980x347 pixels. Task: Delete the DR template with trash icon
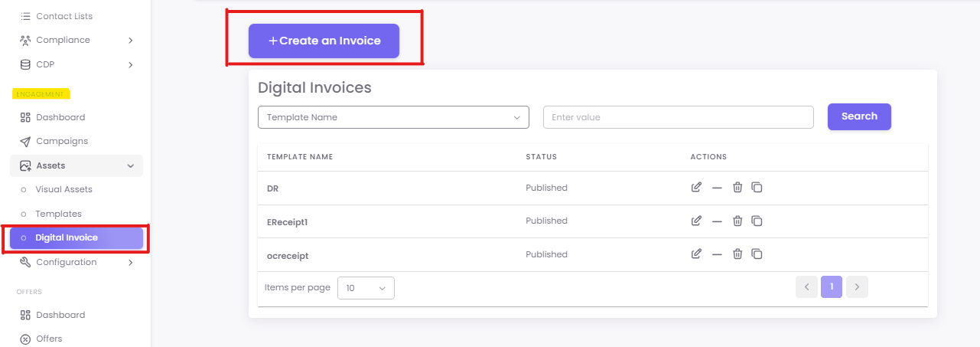[737, 188]
